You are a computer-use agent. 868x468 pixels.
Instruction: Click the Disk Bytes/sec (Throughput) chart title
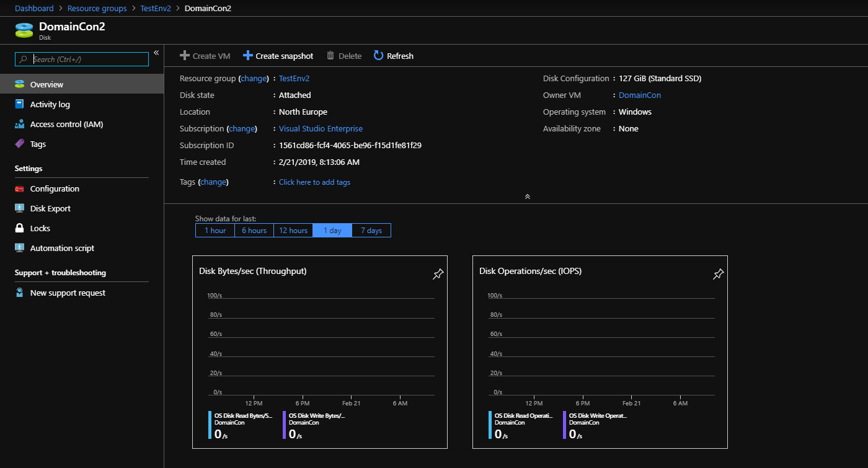pyautogui.click(x=253, y=271)
